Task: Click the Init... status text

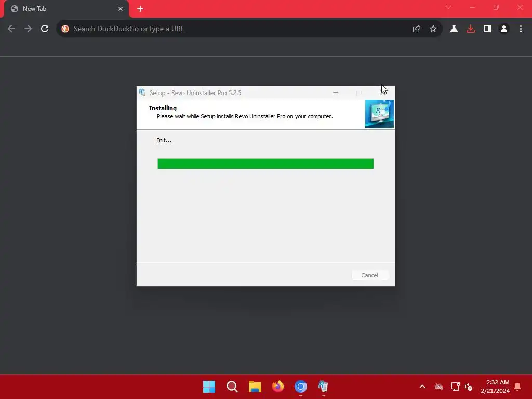Action: 164,140
